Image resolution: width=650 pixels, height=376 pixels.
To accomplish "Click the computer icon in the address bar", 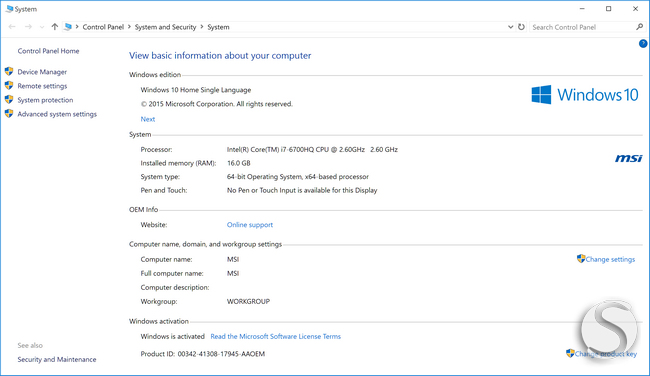I will tap(68, 27).
